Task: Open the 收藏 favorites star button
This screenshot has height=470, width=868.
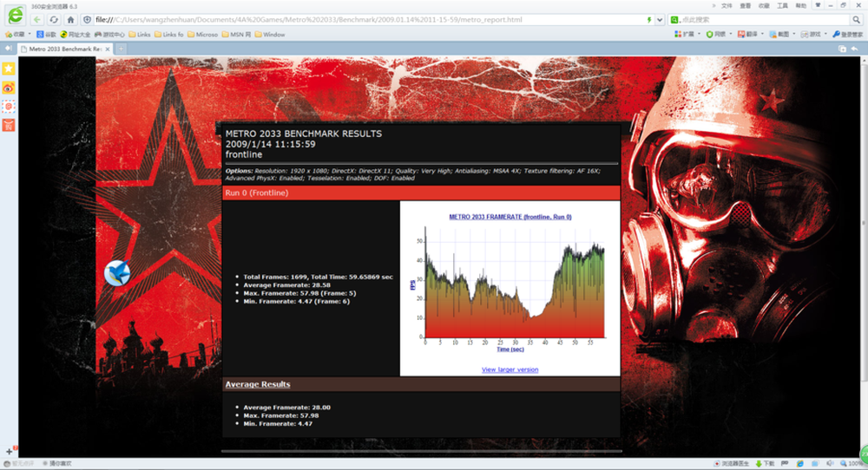Action: 15,35
